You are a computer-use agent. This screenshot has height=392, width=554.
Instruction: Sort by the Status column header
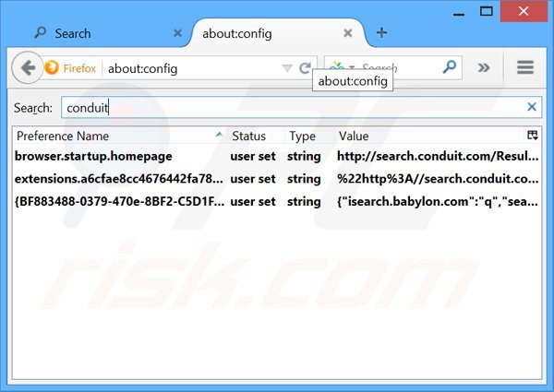click(256, 136)
